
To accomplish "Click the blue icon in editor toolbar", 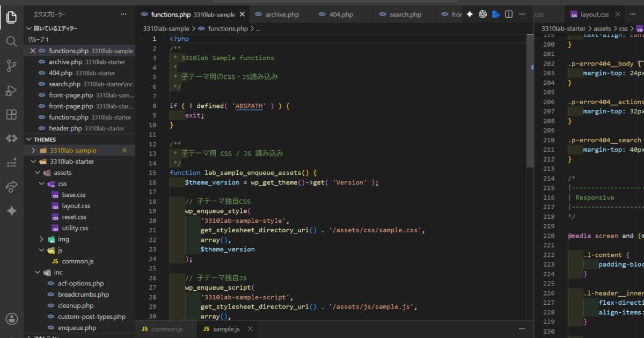I will pos(496,14).
